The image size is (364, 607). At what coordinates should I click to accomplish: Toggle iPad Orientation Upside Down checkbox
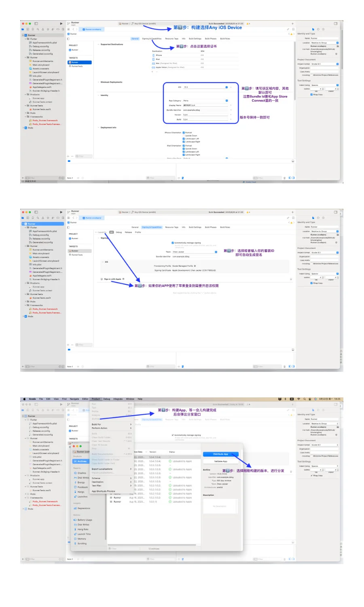[x=184, y=149]
